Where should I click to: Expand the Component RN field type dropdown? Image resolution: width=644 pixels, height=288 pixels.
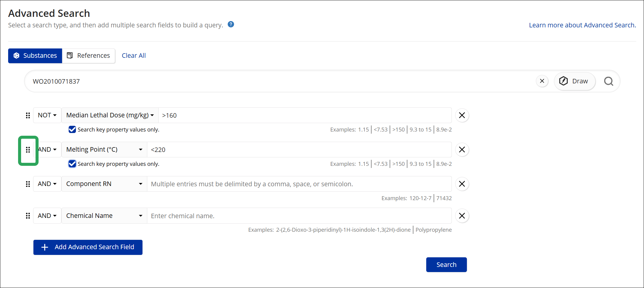104,184
